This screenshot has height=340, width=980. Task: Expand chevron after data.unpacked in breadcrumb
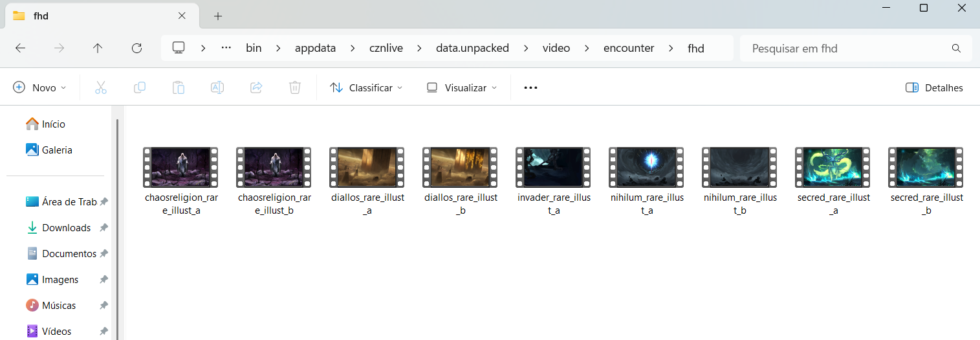(x=526, y=48)
